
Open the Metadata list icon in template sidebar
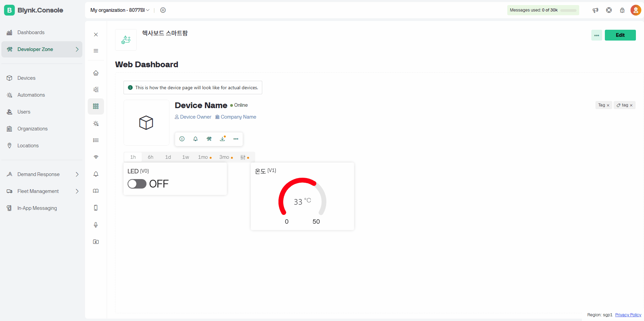pyautogui.click(x=96, y=140)
